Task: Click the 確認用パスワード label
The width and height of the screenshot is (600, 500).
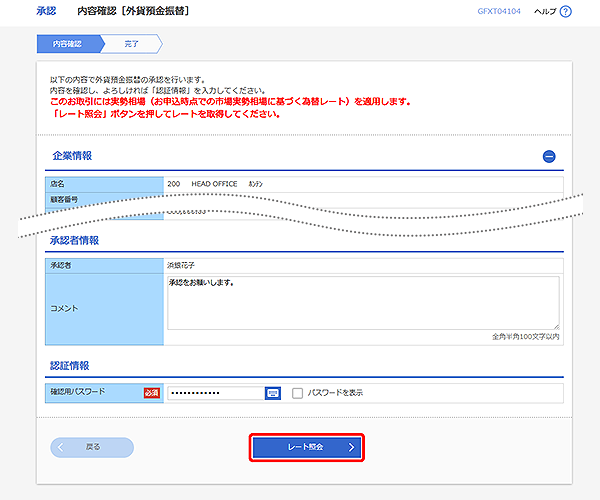Action: tap(78, 391)
